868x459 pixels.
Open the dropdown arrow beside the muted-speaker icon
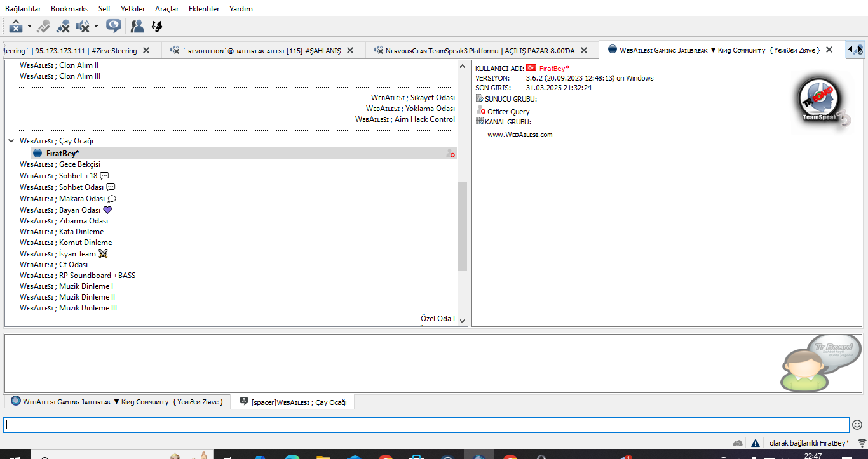coord(96,26)
